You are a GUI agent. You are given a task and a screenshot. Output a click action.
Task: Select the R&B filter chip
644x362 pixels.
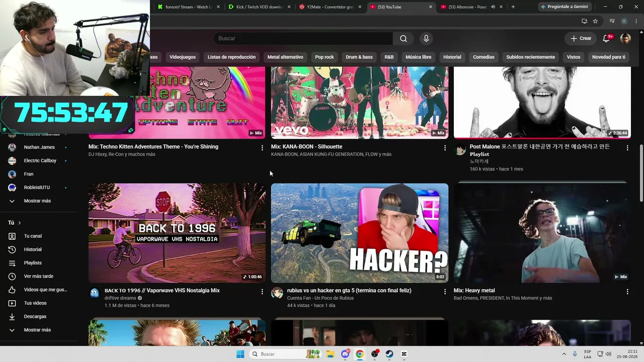coord(389,57)
